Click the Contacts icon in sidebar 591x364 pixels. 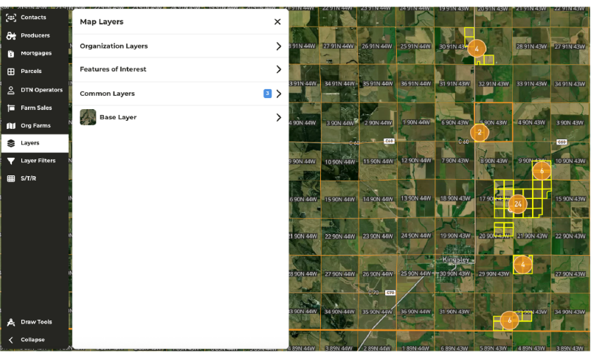tap(11, 17)
